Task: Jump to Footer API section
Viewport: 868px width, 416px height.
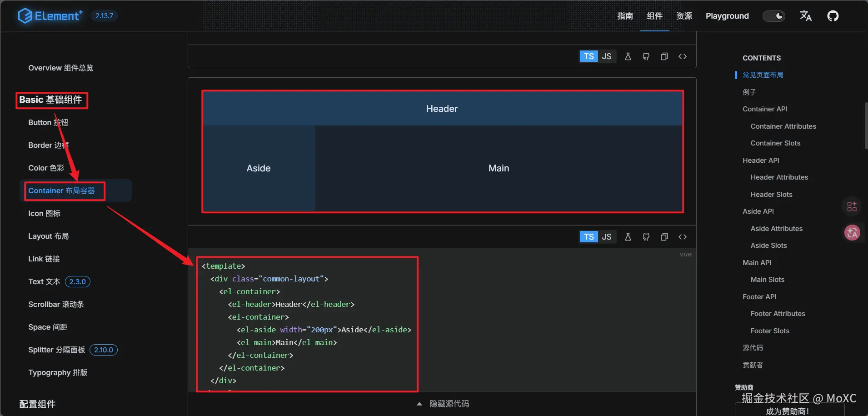Action: point(759,296)
